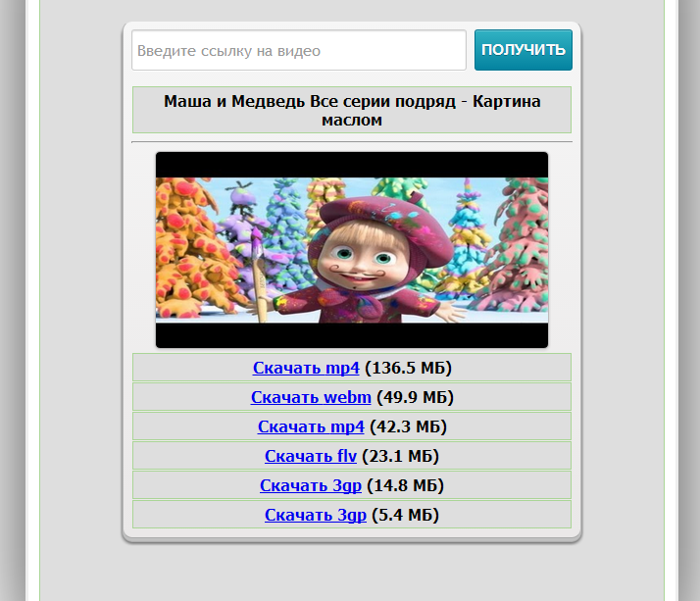Image resolution: width=700 pixels, height=601 pixels.
Task: Click the (49.9 МБ) size label
Action: [x=415, y=397]
